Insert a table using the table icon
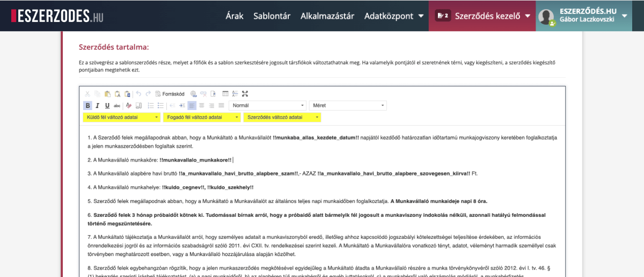Image resolution: width=644 pixels, height=277 pixels. point(225,93)
